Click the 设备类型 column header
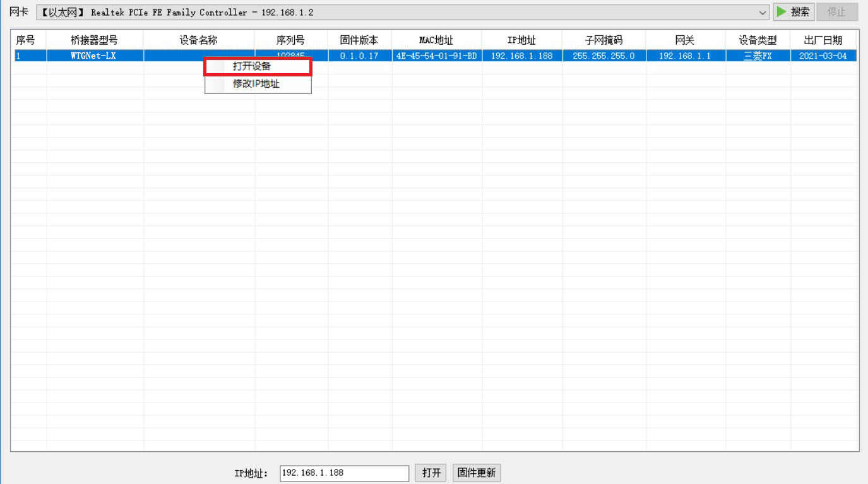 click(x=758, y=40)
